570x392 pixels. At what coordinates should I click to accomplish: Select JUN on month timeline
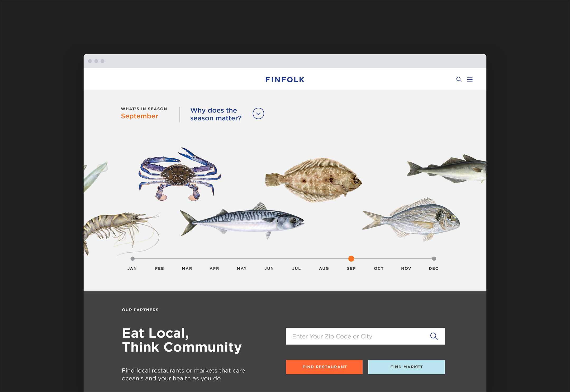click(x=269, y=268)
